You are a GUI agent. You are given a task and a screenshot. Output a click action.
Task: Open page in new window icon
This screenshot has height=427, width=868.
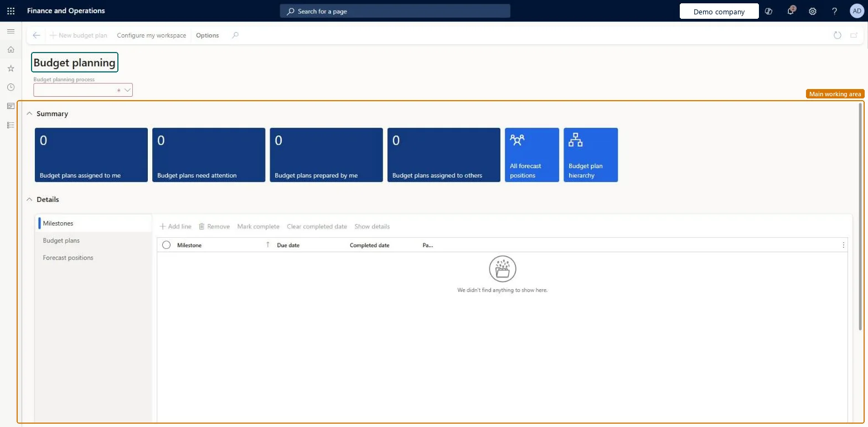click(x=855, y=35)
